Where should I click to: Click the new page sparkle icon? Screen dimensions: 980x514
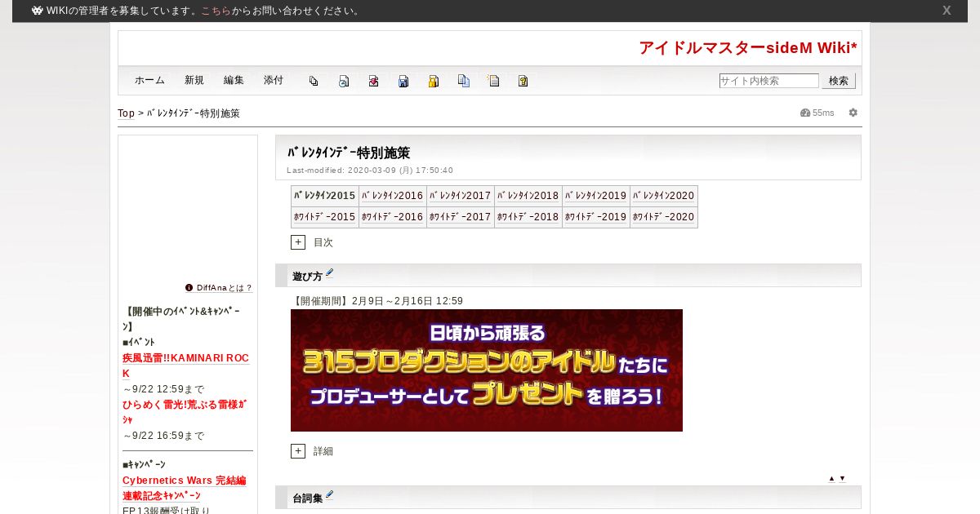point(493,81)
